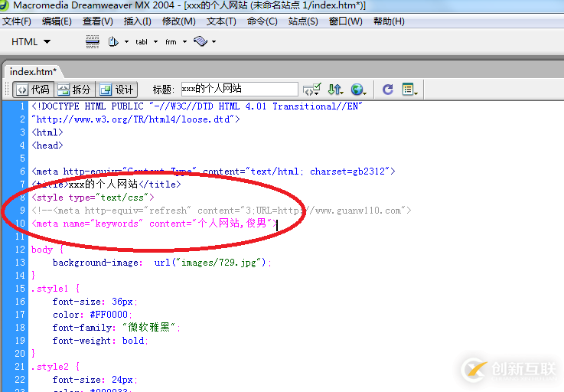564x392 pixels.
Task: Click the loose.dtd URL on line 2
Action: coord(135,119)
